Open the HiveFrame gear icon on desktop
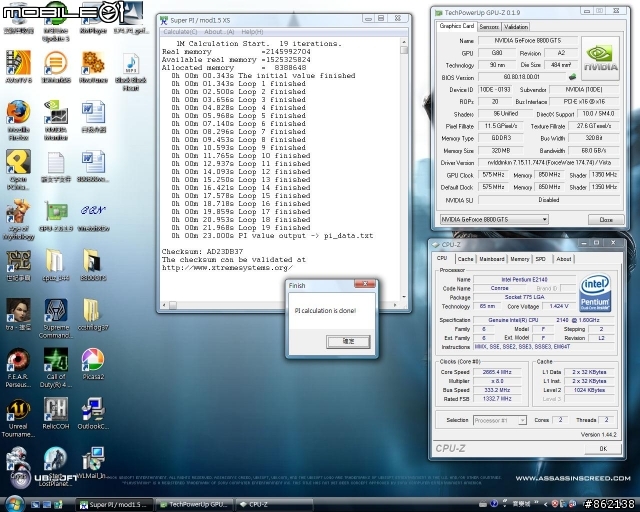 pos(93,67)
